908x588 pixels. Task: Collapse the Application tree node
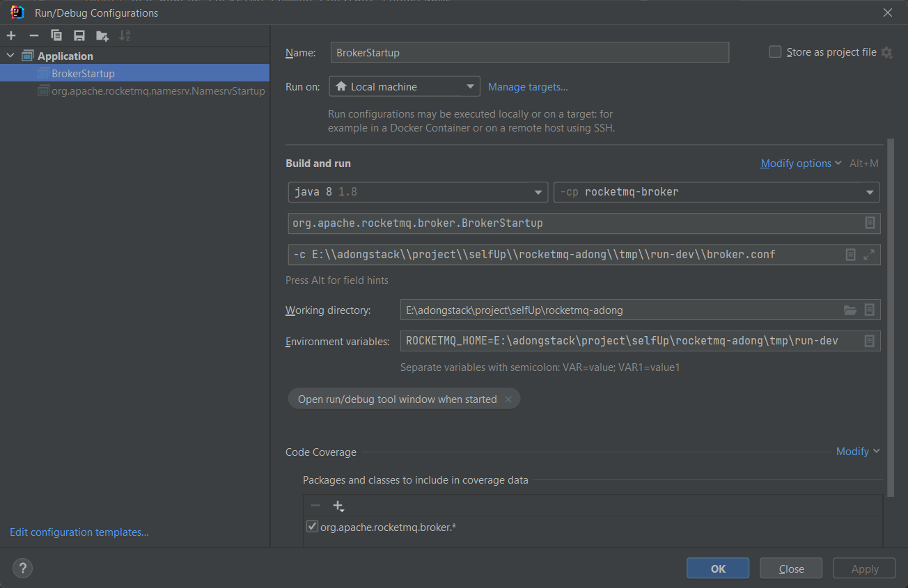tap(10, 56)
